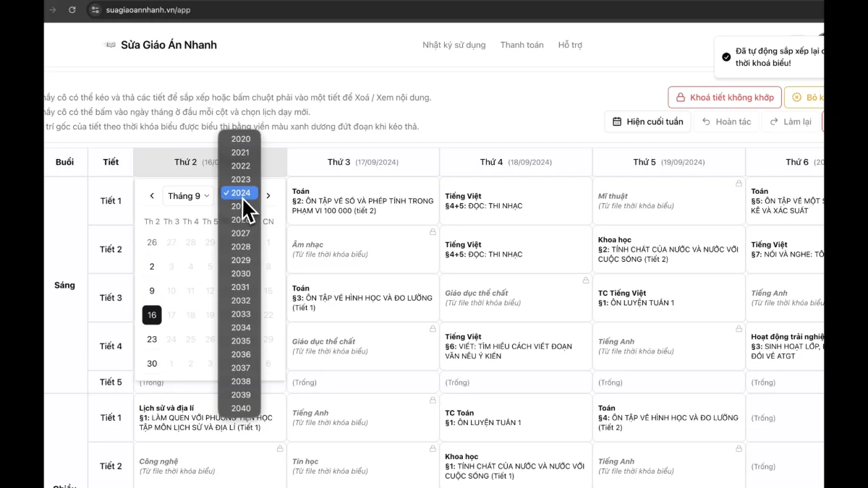
Task: Click the left arrow in the date picker
Action: click(152, 195)
